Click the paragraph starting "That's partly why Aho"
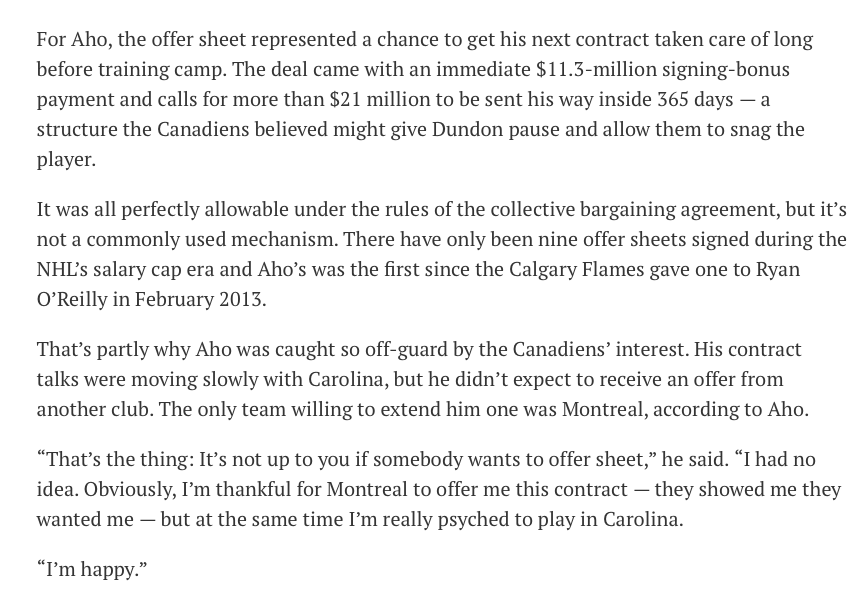 (422, 379)
